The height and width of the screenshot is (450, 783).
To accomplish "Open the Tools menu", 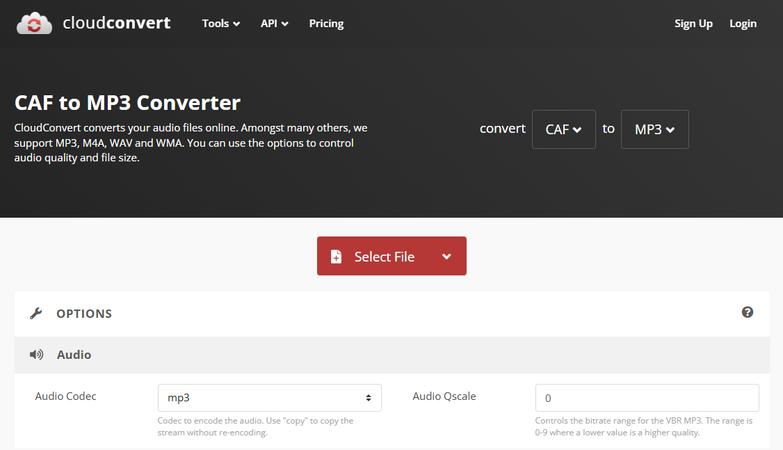I will 221,23.
